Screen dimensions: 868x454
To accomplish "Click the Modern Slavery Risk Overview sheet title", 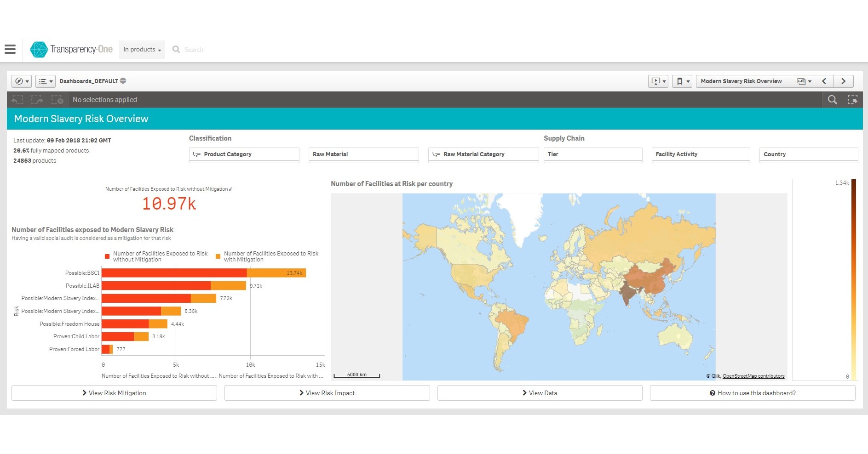I will click(81, 119).
